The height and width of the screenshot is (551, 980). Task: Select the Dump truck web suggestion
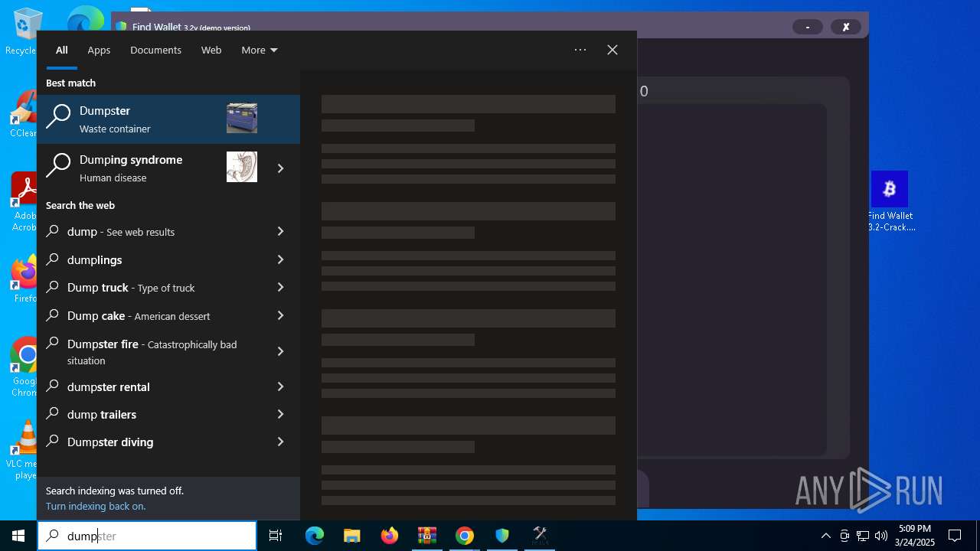150,287
